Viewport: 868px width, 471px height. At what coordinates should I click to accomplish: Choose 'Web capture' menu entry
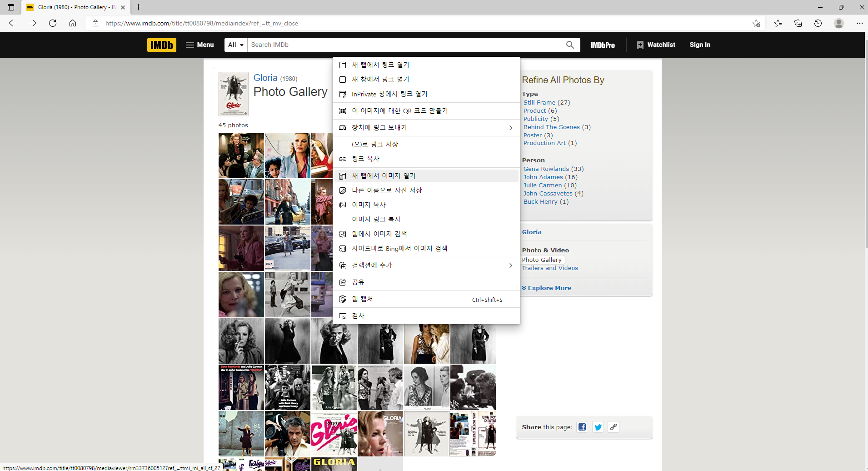click(x=426, y=299)
